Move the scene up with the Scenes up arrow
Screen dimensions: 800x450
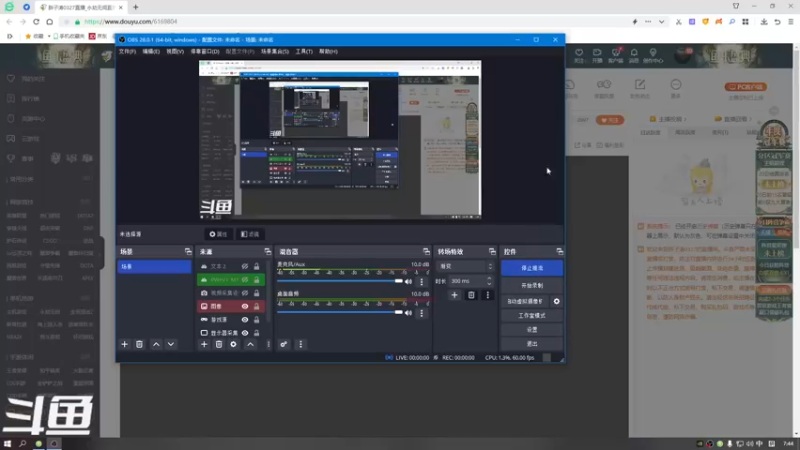coord(156,344)
